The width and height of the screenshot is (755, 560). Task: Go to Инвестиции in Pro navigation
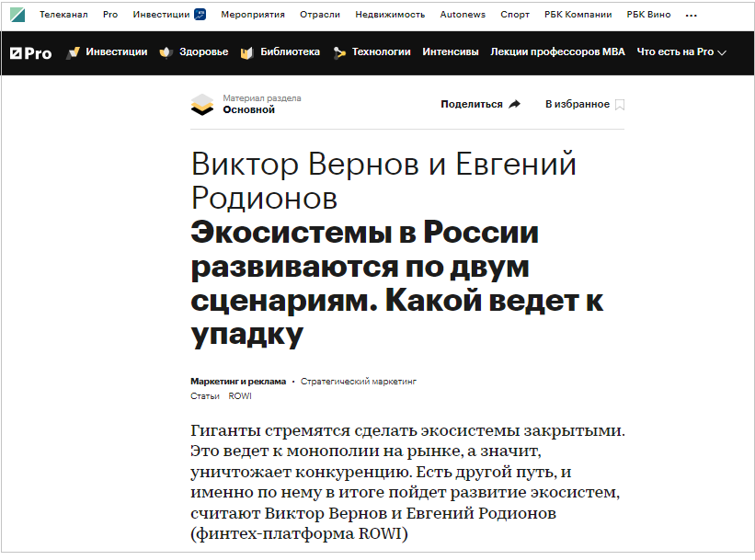pos(117,52)
